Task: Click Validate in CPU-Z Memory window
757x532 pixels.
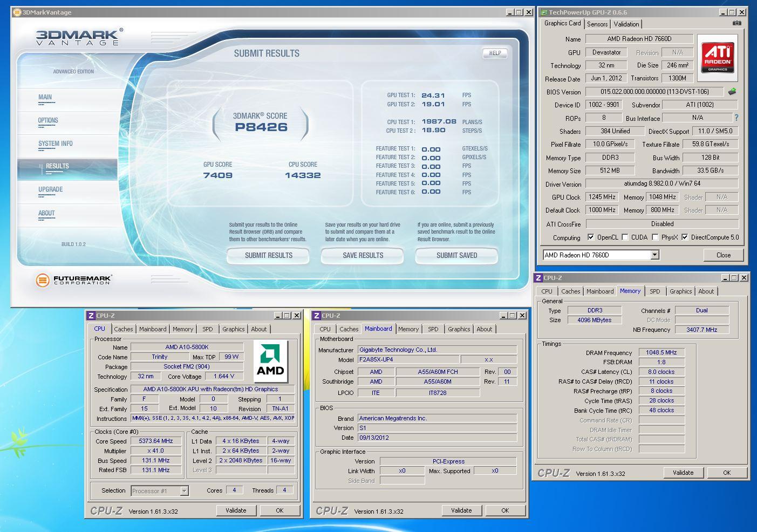Action: (x=683, y=473)
